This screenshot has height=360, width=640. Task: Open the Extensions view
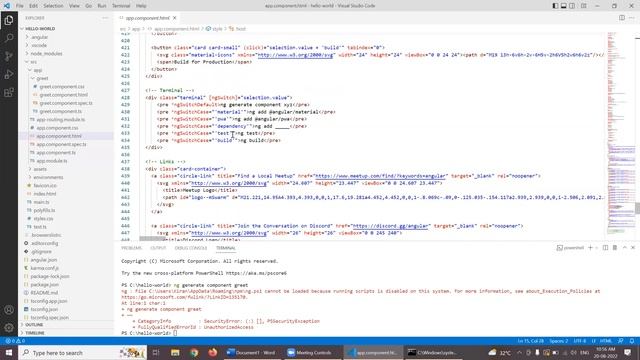point(9,93)
